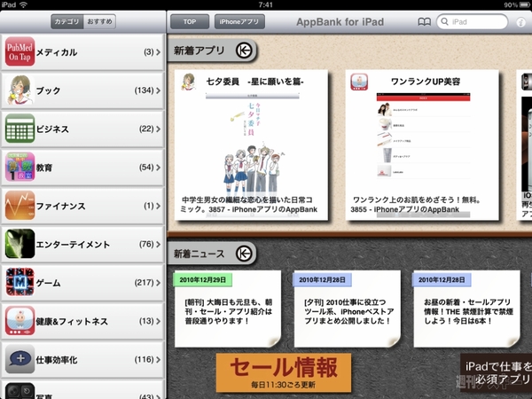Screen dimensions: 532x399
Task: Focus the iPad search field
Action: pyautogui.click(x=472, y=21)
